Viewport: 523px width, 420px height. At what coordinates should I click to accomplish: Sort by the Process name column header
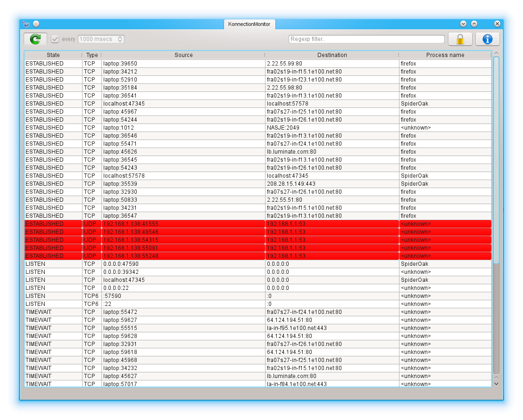[x=445, y=55]
